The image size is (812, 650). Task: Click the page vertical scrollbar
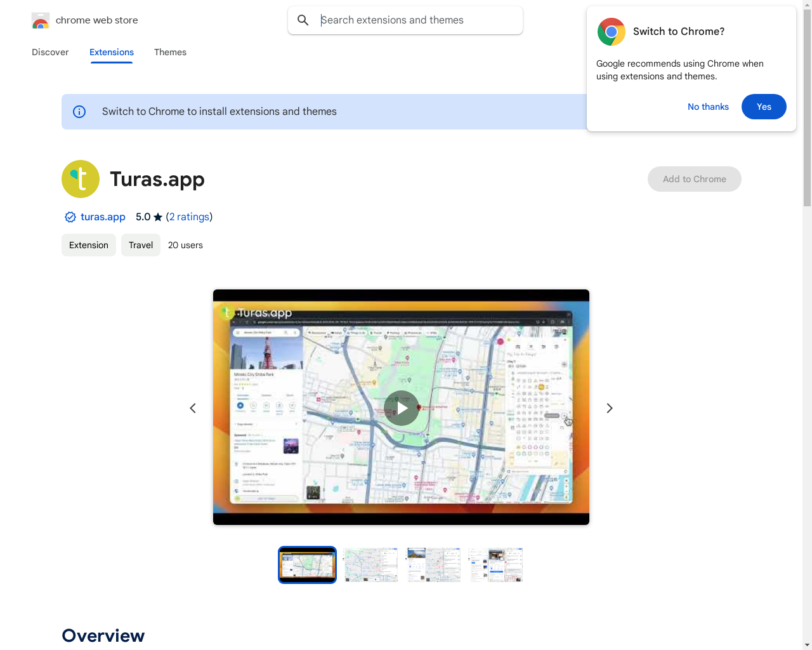[x=807, y=108]
